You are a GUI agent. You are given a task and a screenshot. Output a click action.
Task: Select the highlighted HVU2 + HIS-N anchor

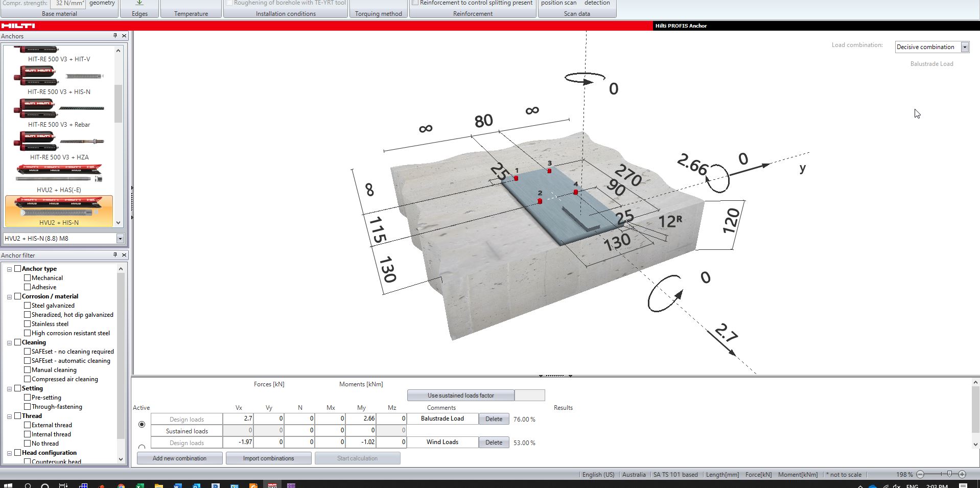click(59, 211)
